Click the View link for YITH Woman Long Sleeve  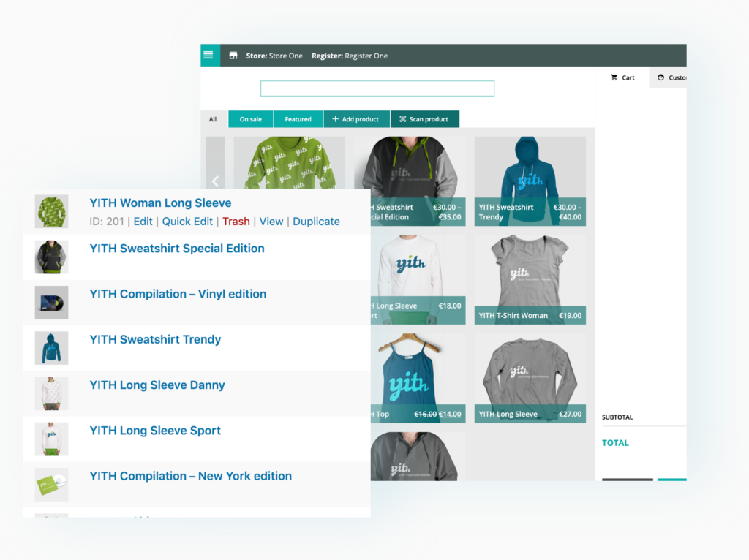[271, 221]
